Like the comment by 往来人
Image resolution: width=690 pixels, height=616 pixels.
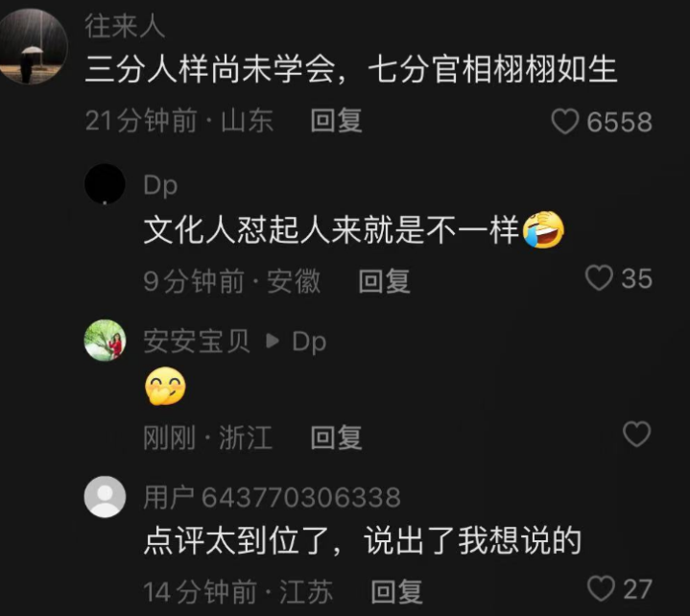pyautogui.click(x=565, y=122)
